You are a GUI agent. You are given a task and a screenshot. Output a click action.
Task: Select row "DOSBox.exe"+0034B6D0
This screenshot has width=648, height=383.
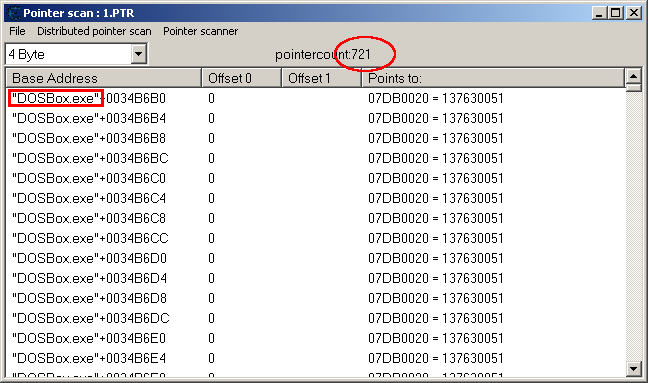[315, 258]
